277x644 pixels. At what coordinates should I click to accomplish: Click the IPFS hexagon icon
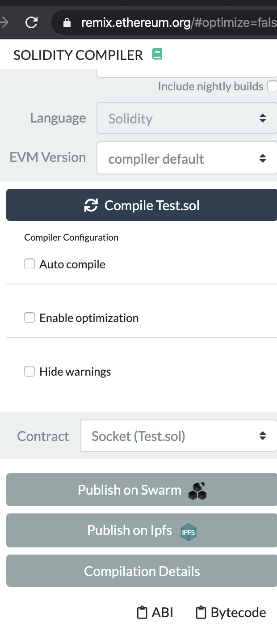pyautogui.click(x=188, y=532)
